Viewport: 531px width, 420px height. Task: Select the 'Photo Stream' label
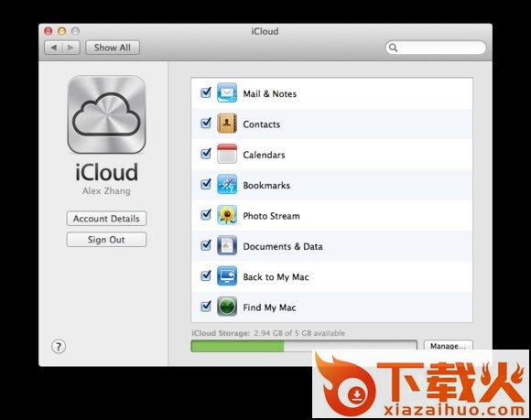tap(271, 216)
